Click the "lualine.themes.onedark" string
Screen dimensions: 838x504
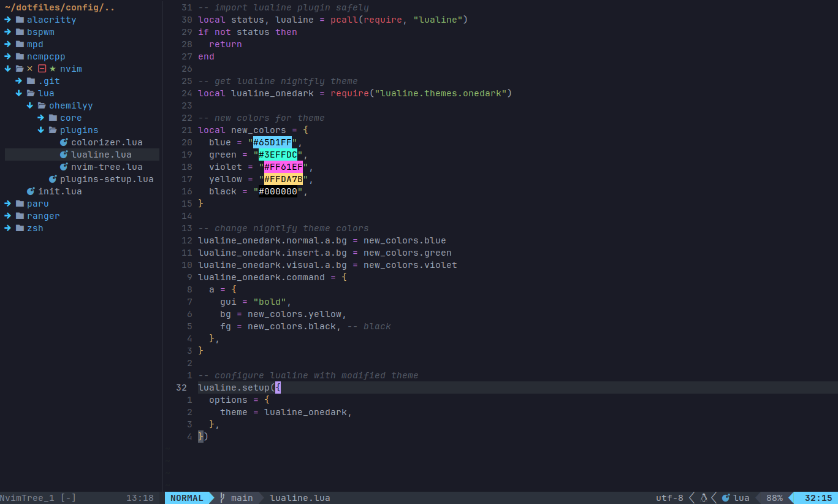tap(440, 93)
